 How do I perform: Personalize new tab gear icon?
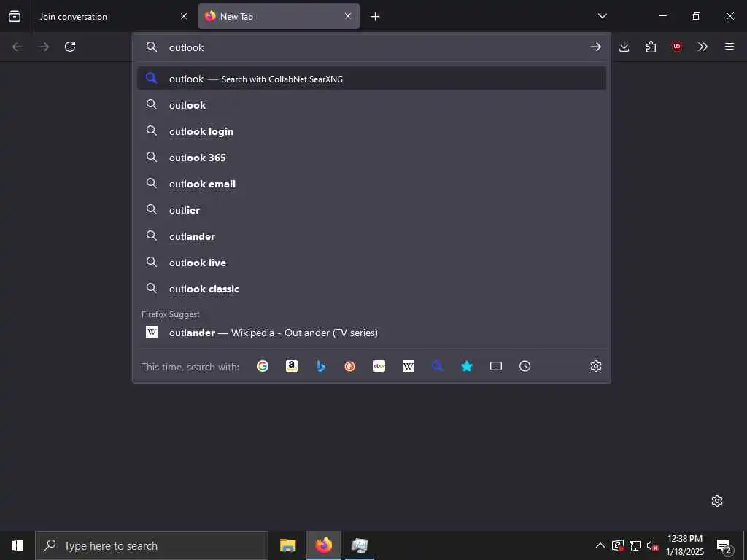(x=717, y=501)
